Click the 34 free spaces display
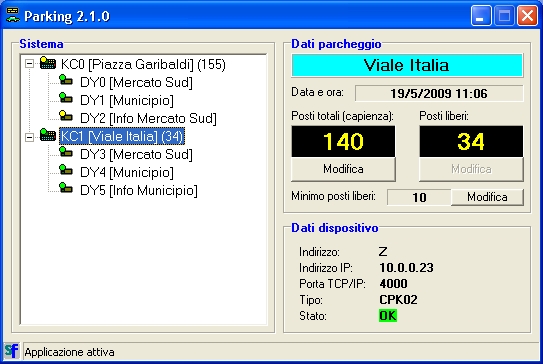The height and width of the screenshot is (364, 543). 471,141
